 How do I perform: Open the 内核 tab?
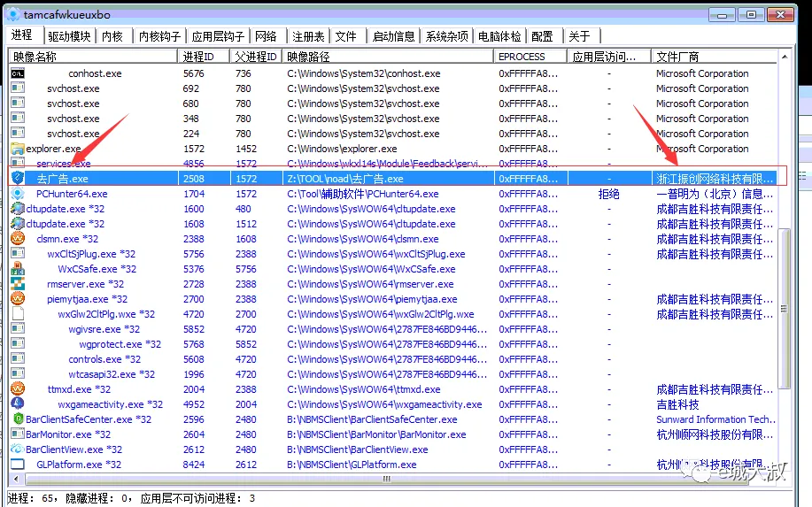(x=112, y=36)
